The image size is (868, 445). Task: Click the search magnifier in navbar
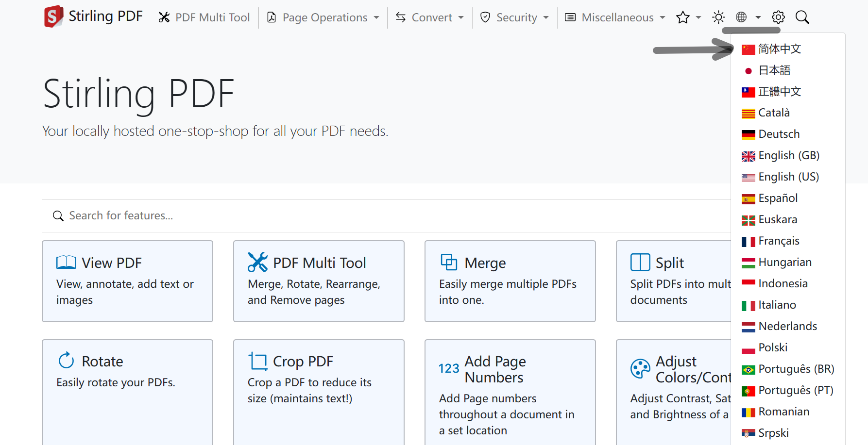tap(802, 17)
